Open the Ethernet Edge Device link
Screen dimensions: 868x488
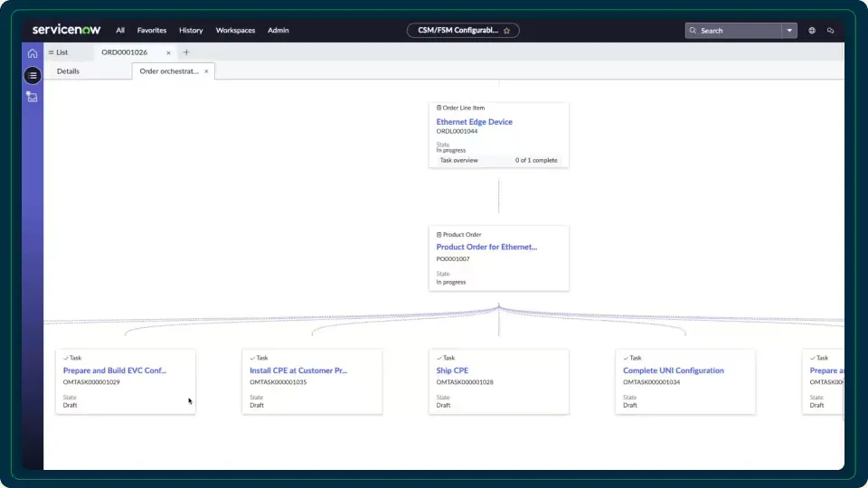[x=475, y=122]
